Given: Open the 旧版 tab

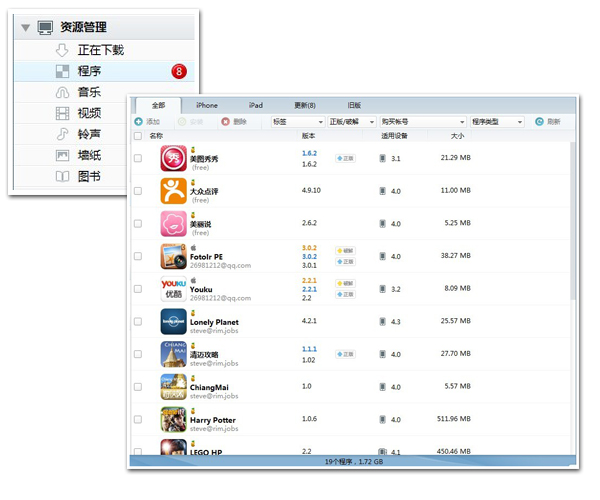Looking at the screenshot, I should 354,105.
